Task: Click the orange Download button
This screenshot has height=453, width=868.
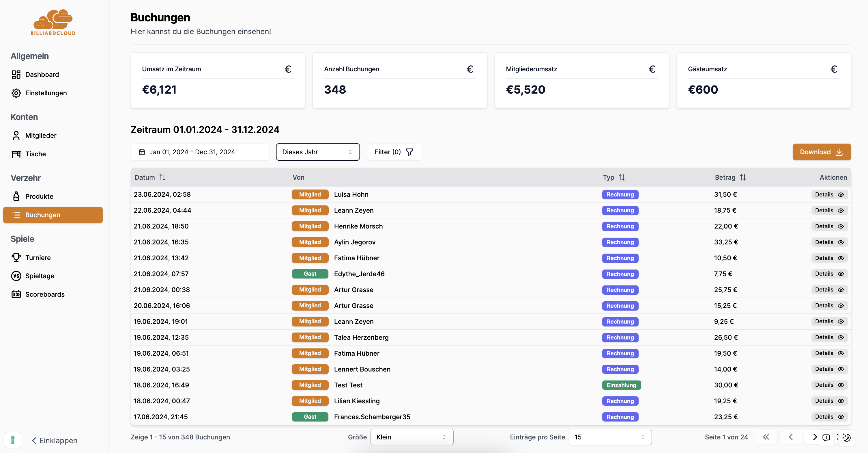Action: pos(821,152)
